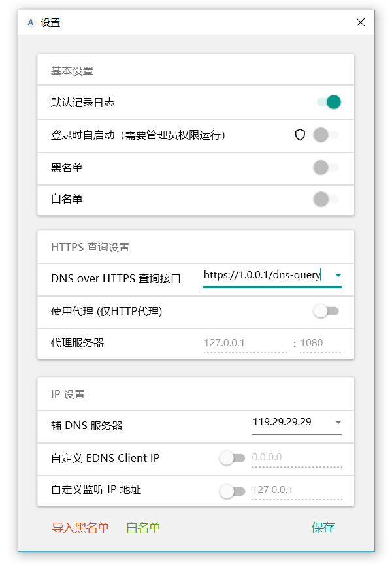Enable auto-start on login toggle

pos(326,135)
